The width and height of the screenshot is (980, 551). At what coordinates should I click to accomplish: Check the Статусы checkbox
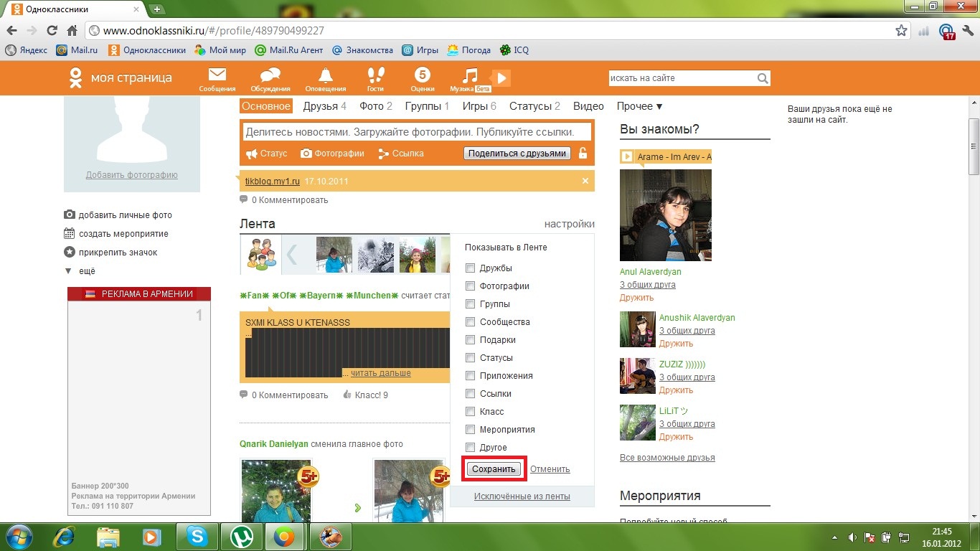click(x=471, y=357)
